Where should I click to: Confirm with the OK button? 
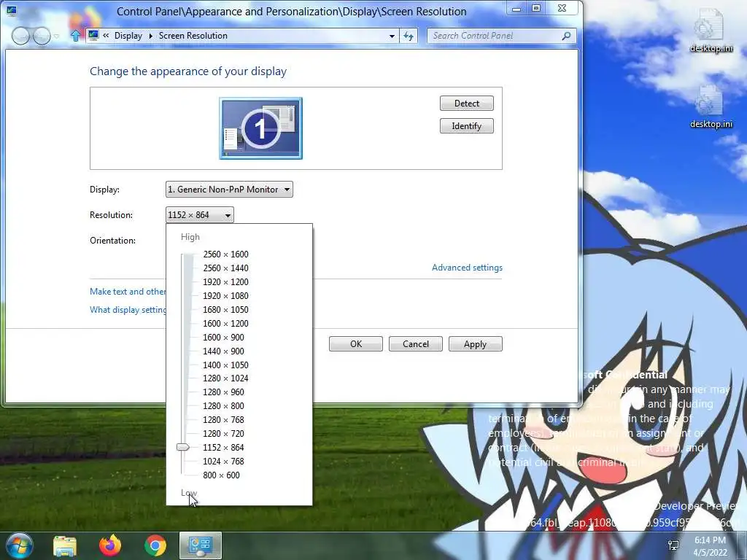coord(356,344)
